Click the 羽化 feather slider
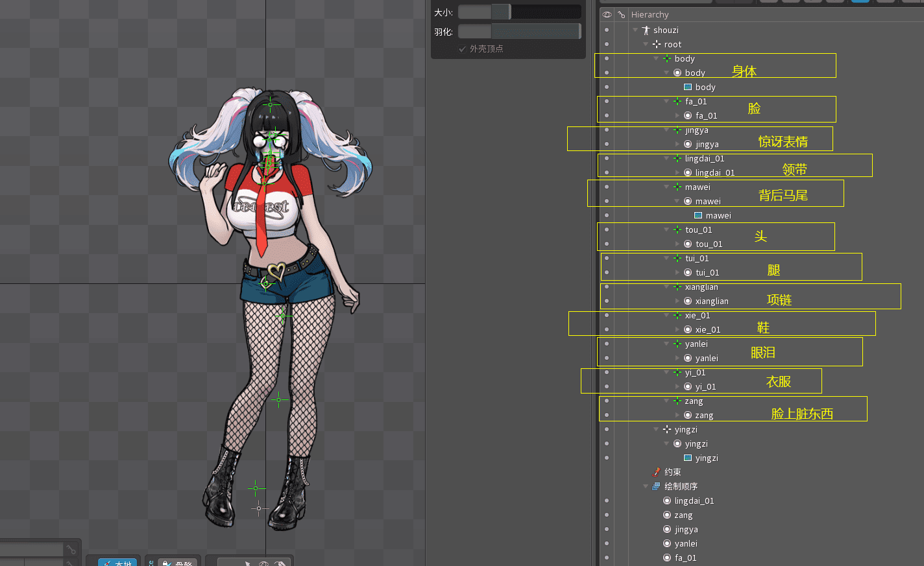 point(519,32)
